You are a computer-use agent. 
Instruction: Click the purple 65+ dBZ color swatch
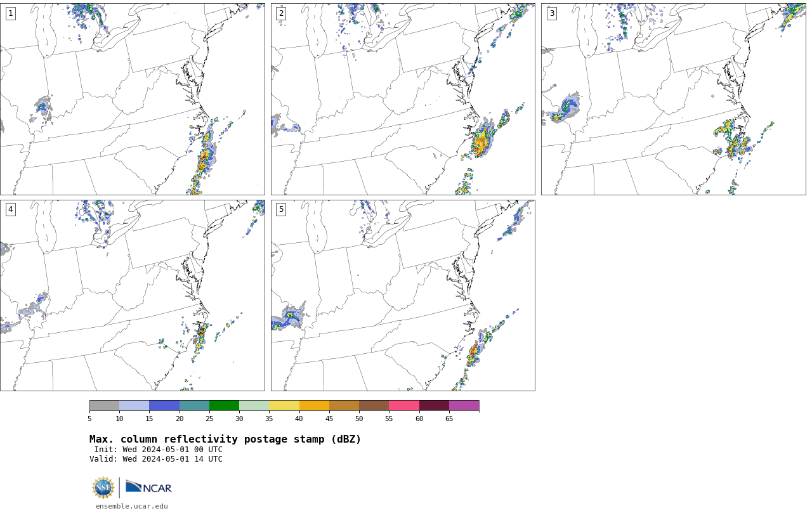[464, 405]
